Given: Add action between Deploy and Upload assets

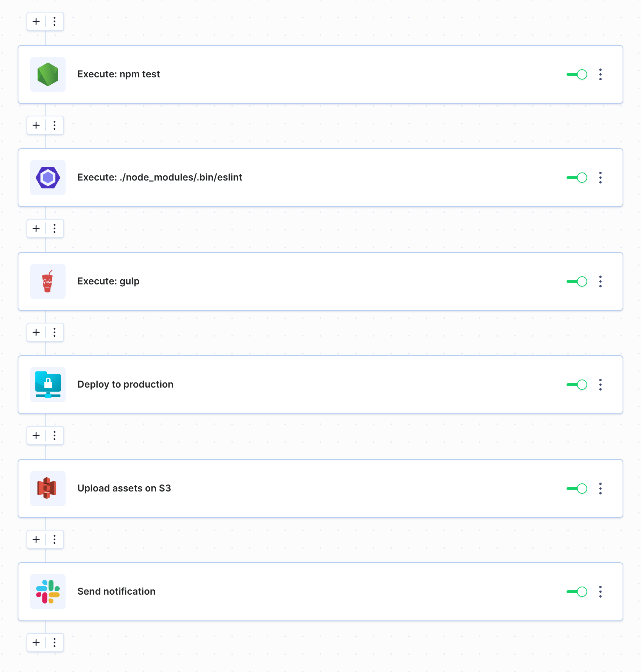Looking at the screenshot, I should click(x=36, y=435).
